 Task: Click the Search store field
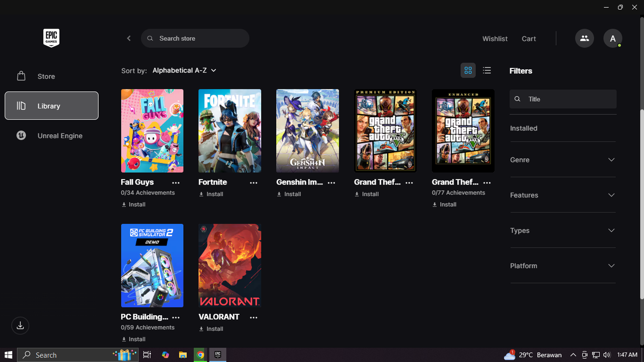(x=195, y=38)
